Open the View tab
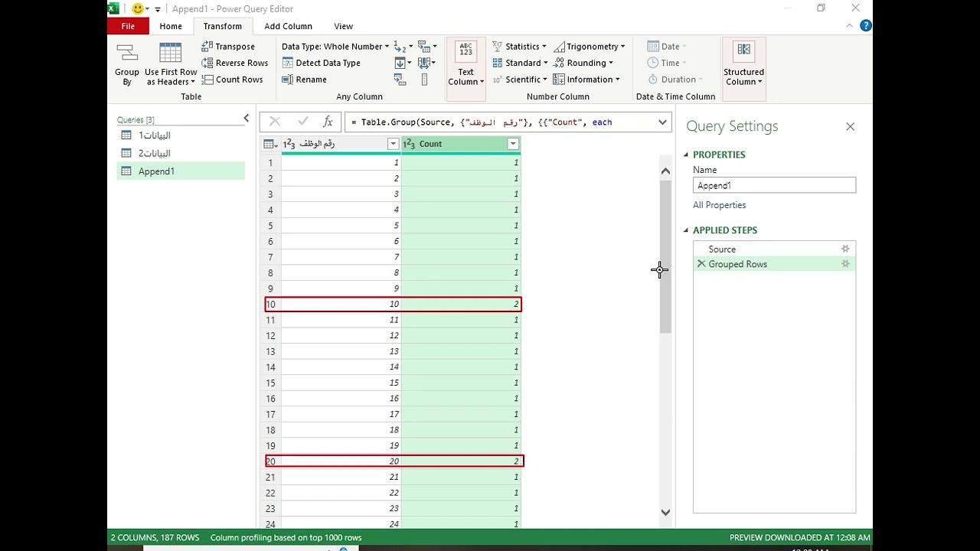Viewport: 980px width, 551px height. click(x=344, y=26)
